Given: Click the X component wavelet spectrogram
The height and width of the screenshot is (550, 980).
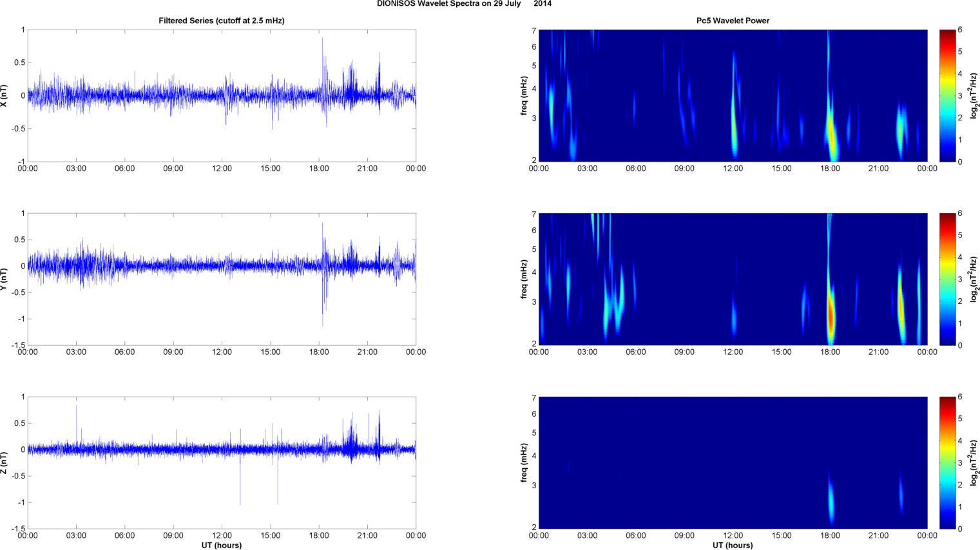Looking at the screenshot, I should pos(733,95).
